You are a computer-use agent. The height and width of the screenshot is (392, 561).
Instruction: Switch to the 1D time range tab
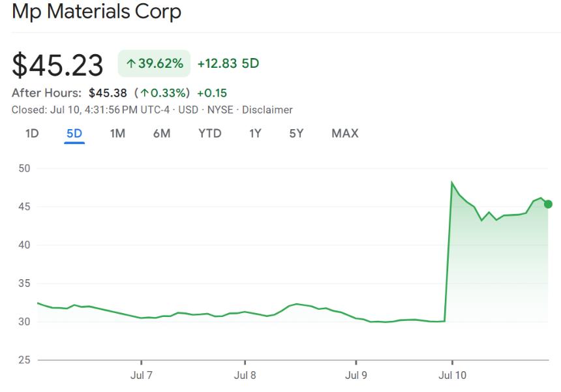click(x=32, y=134)
